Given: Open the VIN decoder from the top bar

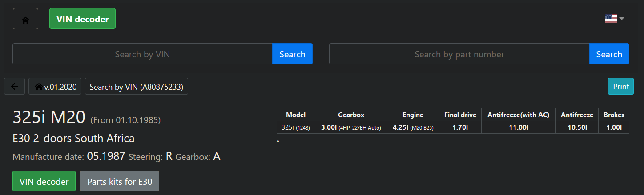Looking at the screenshot, I should point(82,19).
